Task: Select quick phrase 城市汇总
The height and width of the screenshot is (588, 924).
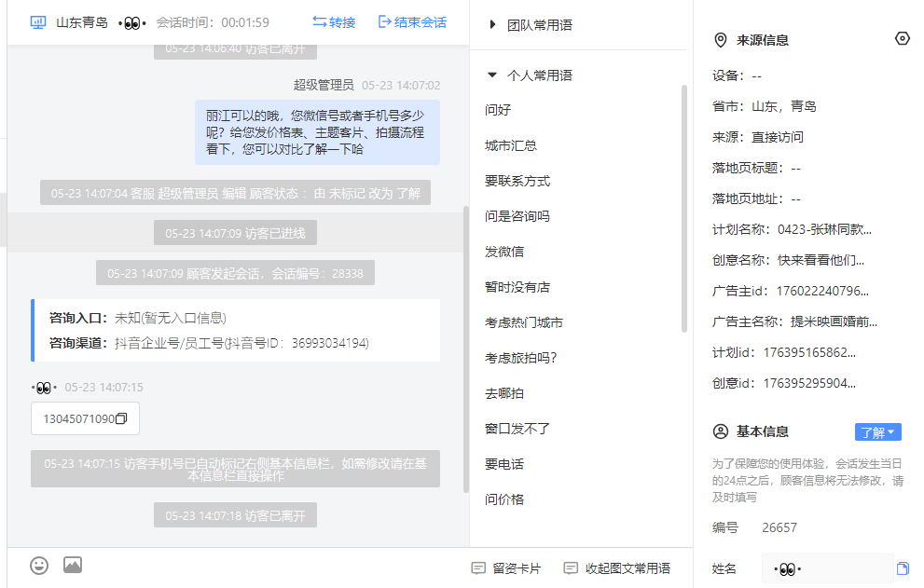Action: click(x=511, y=145)
